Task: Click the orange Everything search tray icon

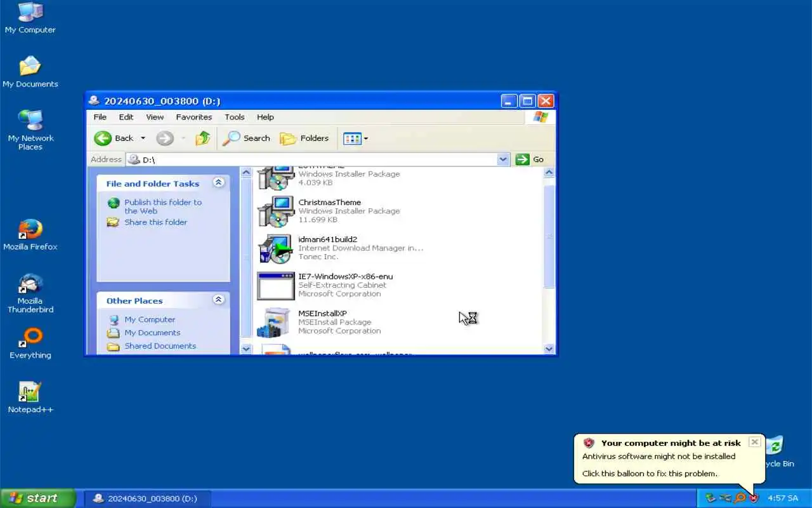Action: [740, 498]
